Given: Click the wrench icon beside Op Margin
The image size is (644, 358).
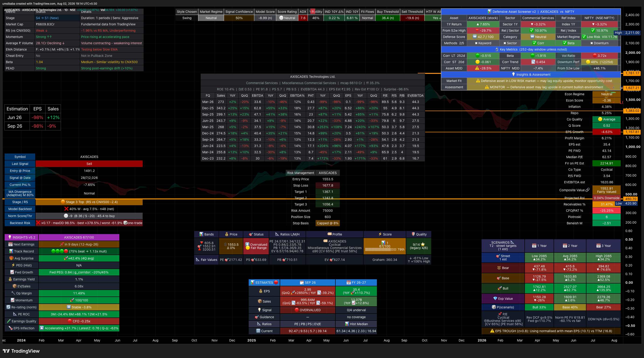Looking at the screenshot, I should coord(13,293).
